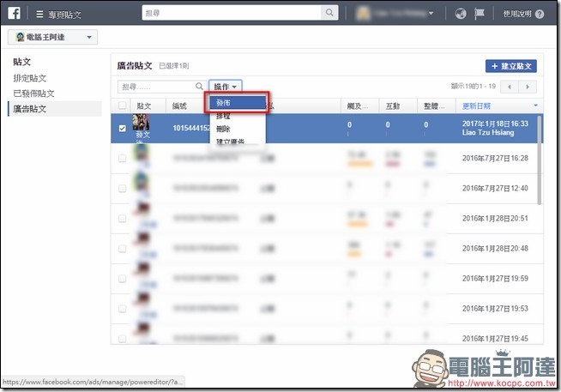Click the table vertical scrollbar
Viewport: 561px width, 392px height.
pyautogui.click(x=540, y=160)
